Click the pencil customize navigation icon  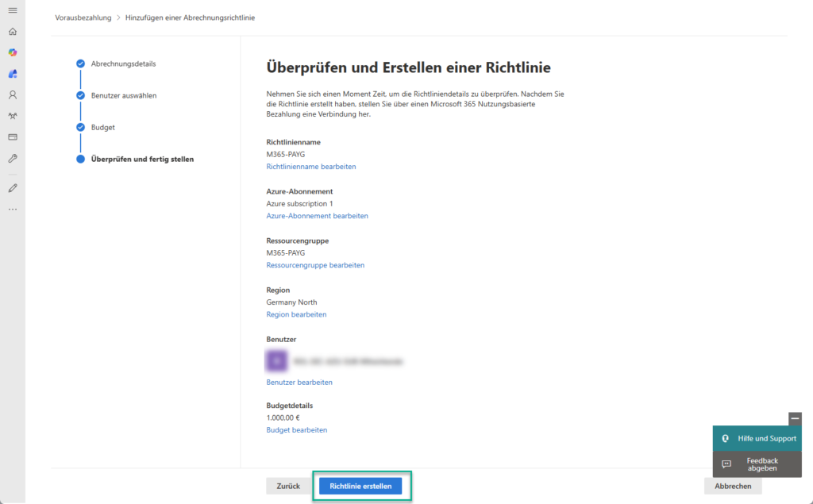[12, 188]
